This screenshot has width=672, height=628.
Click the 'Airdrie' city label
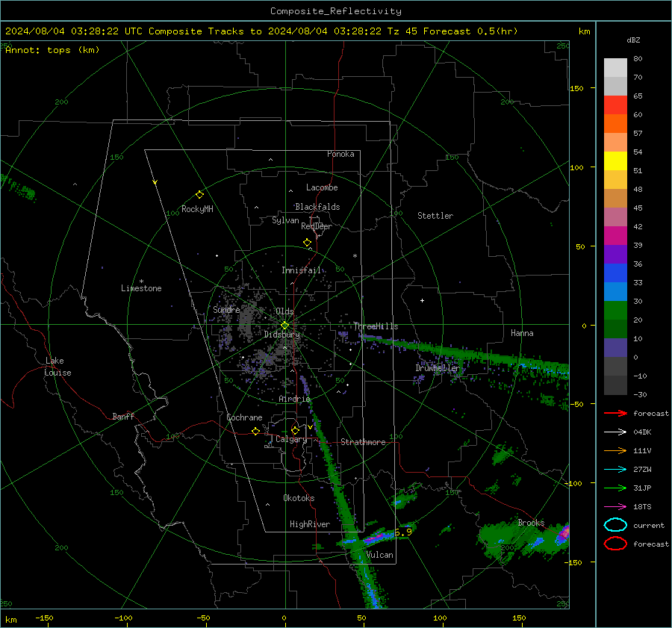294,399
